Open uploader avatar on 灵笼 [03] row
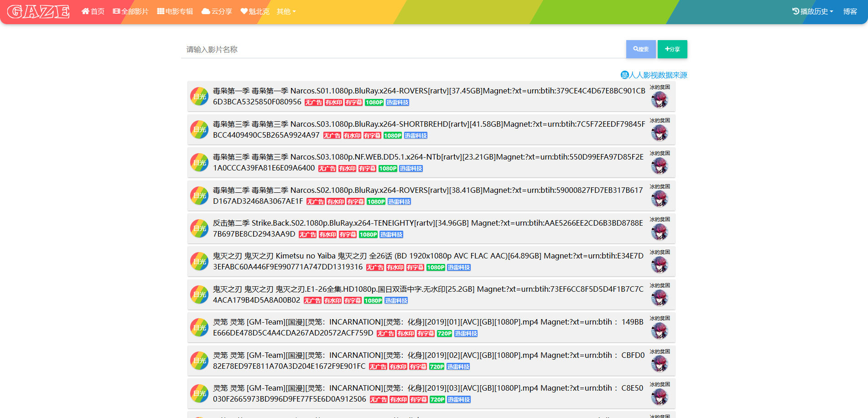The image size is (868, 418). (660, 397)
